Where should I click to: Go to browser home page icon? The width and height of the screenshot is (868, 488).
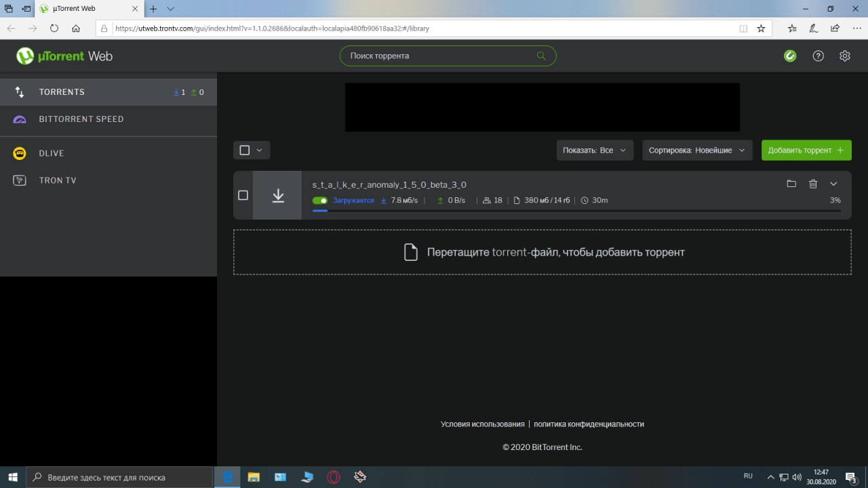coord(76,28)
